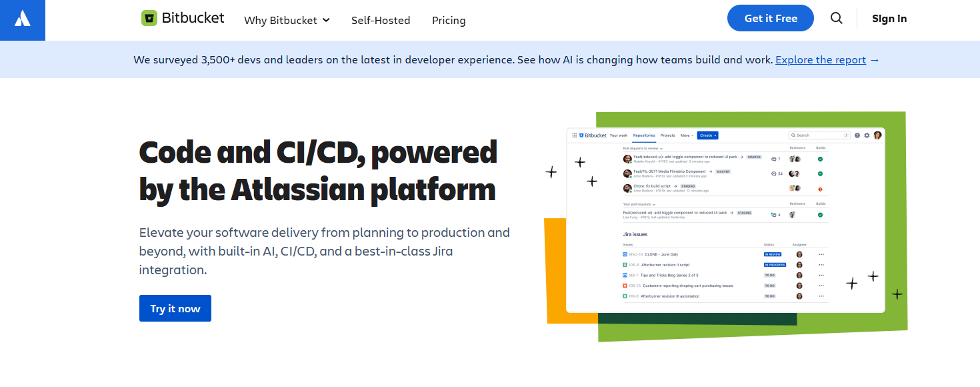Open the Chore: fix build script pull request
Image resolution: width=980 pixels, height=387 pixels.
click(x=652, y=186)
